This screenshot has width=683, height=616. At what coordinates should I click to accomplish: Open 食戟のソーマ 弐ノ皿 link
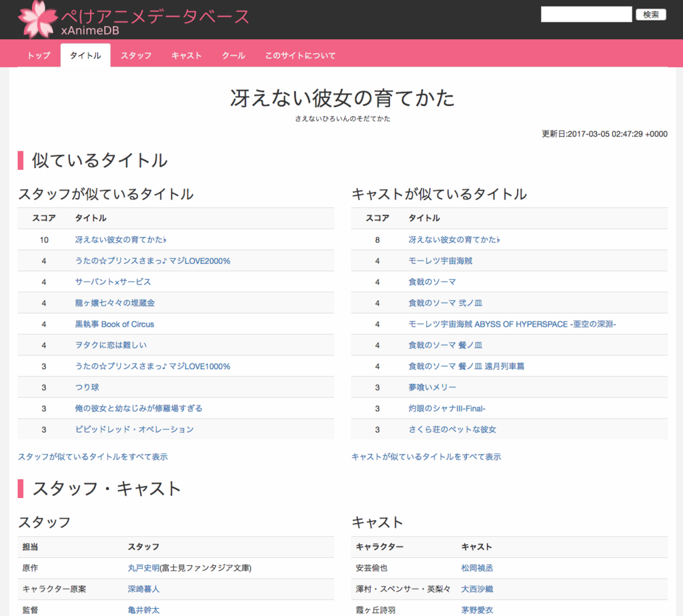[445, 303]
